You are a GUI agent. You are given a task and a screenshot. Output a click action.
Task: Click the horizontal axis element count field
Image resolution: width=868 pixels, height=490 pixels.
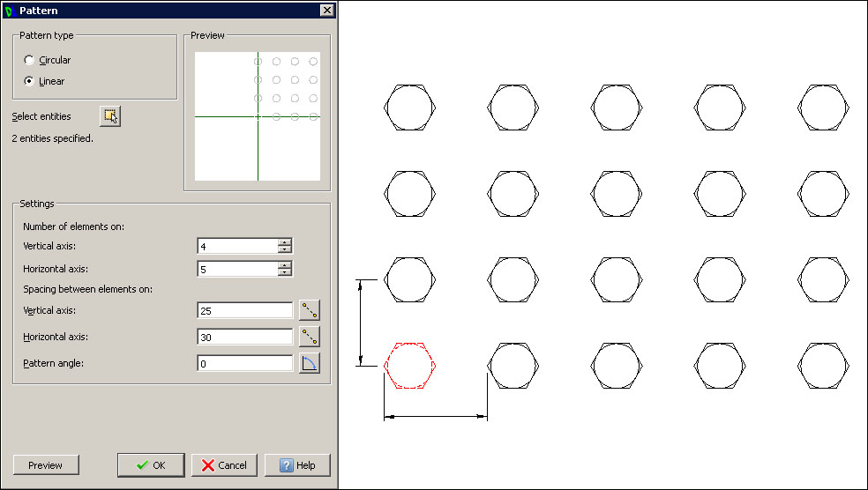tap(237, 270)
